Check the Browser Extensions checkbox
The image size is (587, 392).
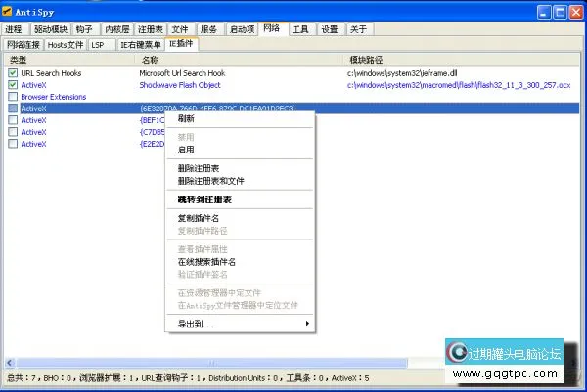[x=13, y=97]
